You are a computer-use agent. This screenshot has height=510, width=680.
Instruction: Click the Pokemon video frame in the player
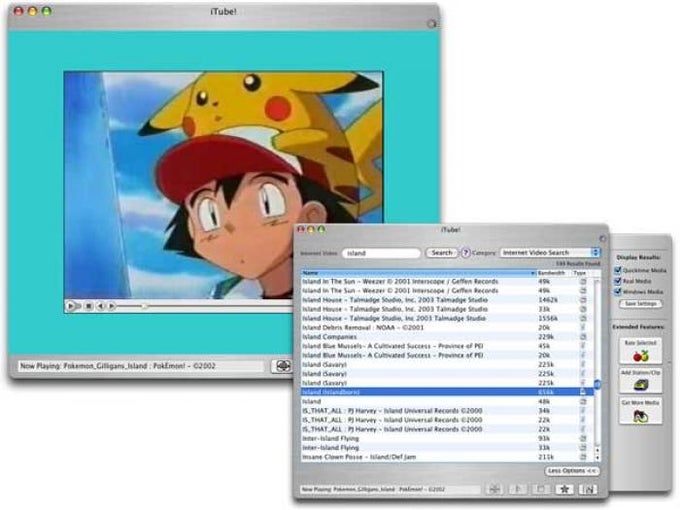tap(223, 185)
